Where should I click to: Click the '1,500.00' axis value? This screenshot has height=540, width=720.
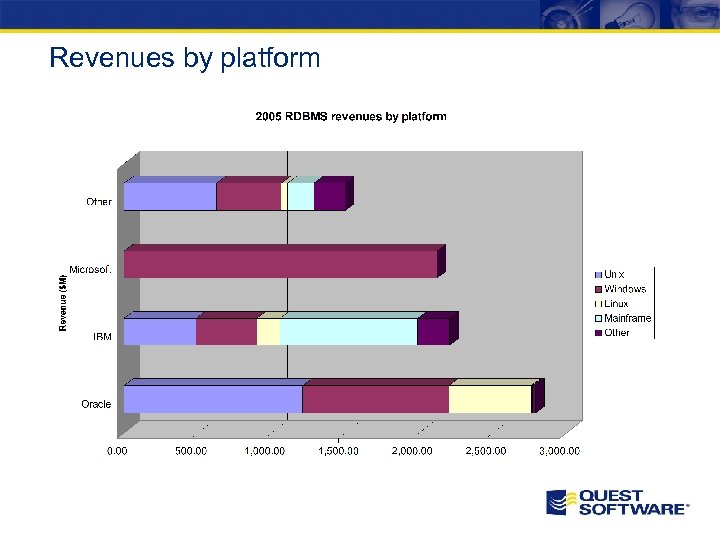pyautogui.click(x=338, y=451)
